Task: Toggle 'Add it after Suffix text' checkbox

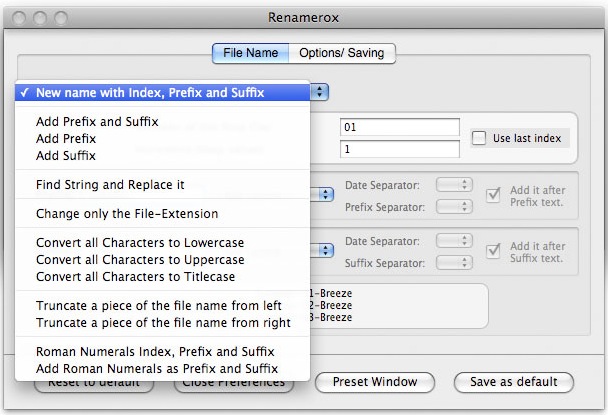Action: (492, 253)
